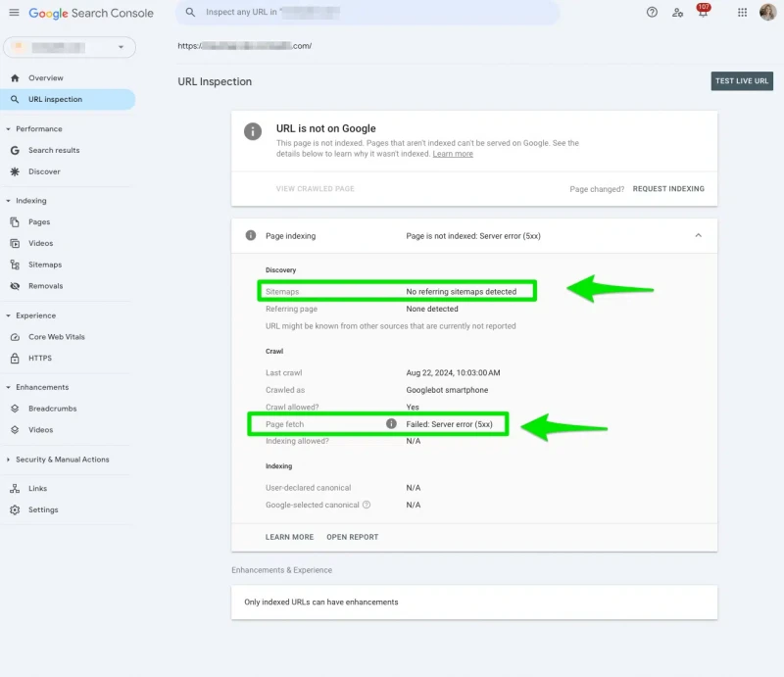This screenshot has width=784, height=677.
Task: Click the Breadcrumbs layers icon
Action: (15, 409)
